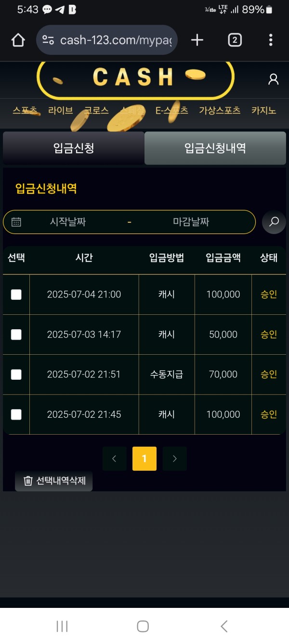The height and width of the screenshot is (644, 289).
Task: Open a new tab with the plus icon
Action: point(197,40)
